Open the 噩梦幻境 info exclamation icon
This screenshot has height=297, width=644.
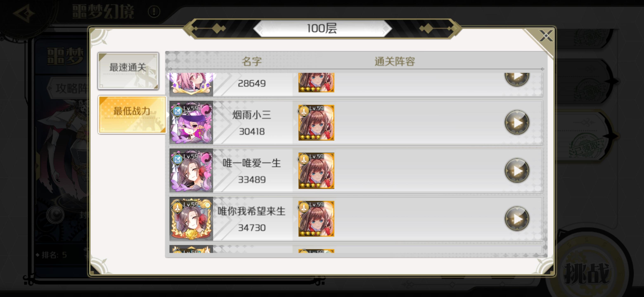point(154,12)
